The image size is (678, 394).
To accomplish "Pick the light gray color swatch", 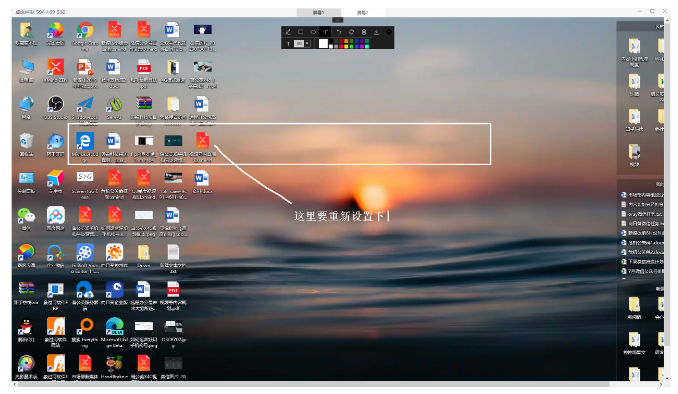I will point(336,46).
